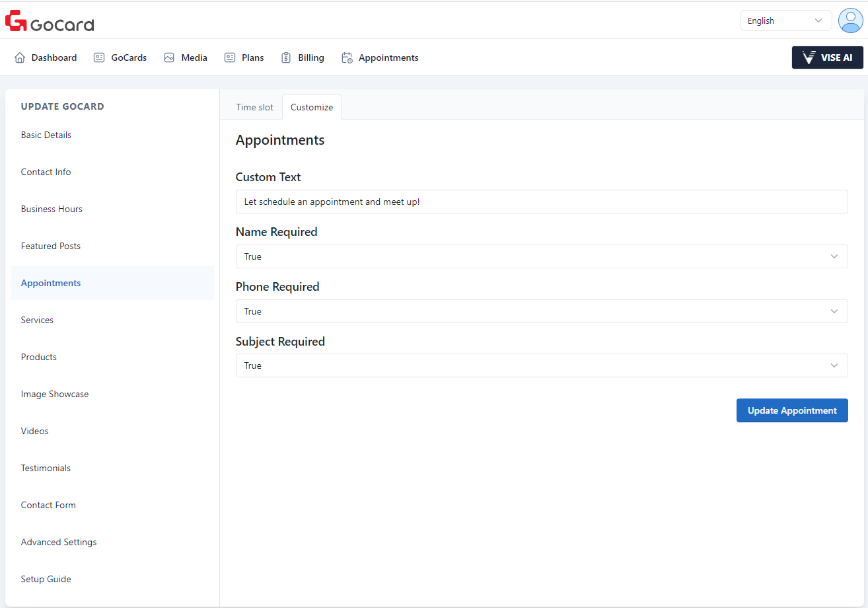Open Business Hours in the sidebar

pos(52,209)
